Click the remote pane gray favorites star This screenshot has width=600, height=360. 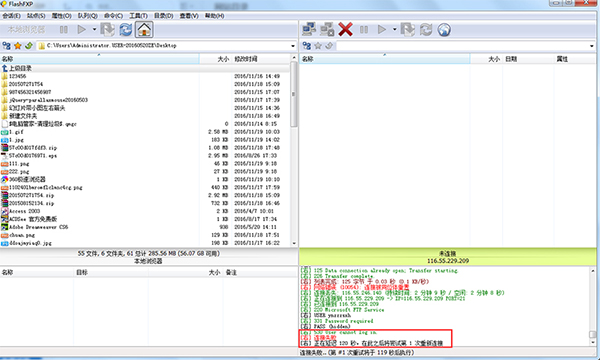318,46
